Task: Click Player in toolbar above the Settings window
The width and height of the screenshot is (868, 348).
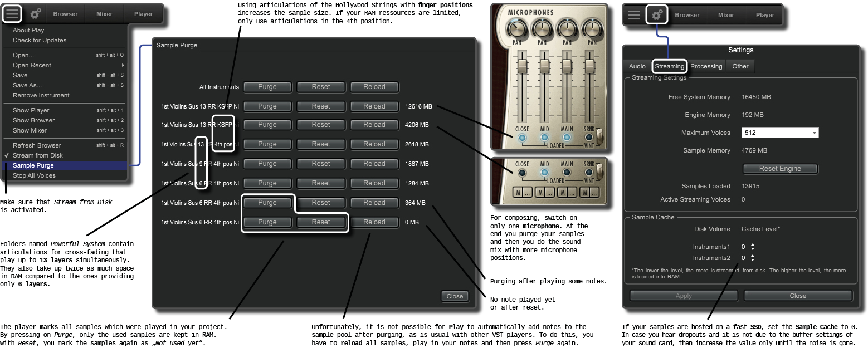Action: pyautogui.click(x=765, y=15)
